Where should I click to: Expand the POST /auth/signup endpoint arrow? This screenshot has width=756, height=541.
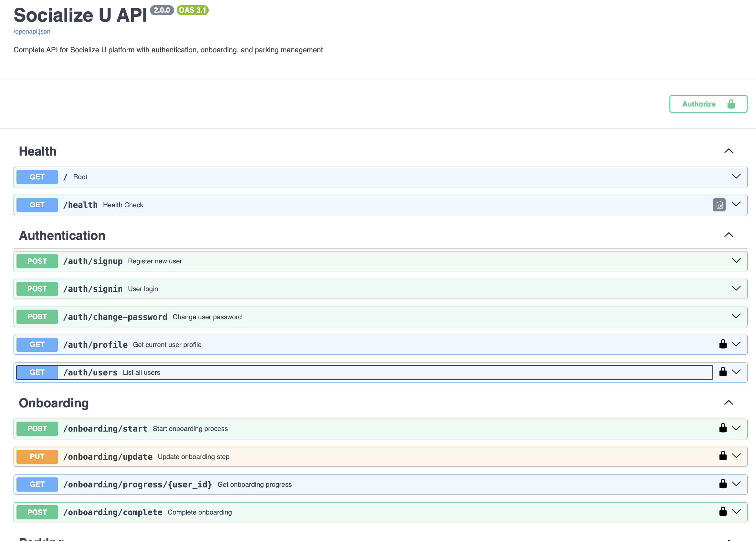(736, 260)
